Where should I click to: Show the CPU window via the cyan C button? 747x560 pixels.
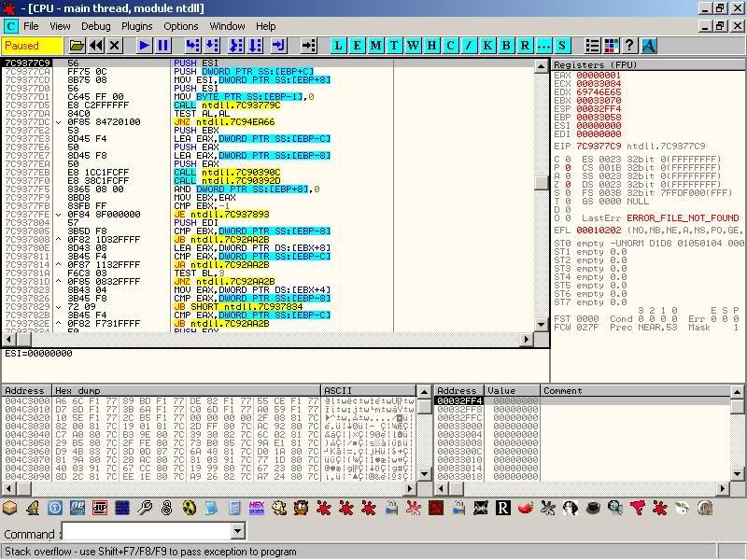(x=450, y=45)
